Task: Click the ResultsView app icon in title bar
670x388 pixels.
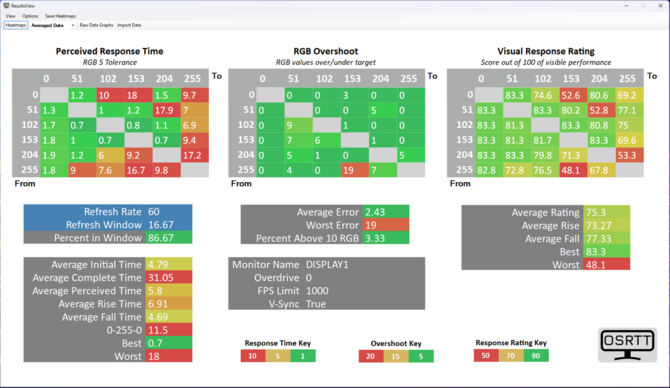Action: (6, 6)
